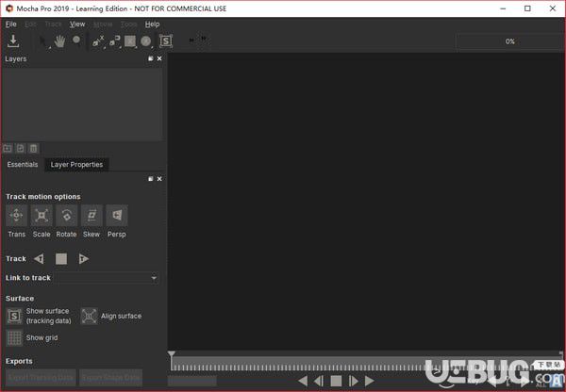Screen dimensions: 566x392
Task: Select the Create Ellipse spline tool
Action: (146, 41)
